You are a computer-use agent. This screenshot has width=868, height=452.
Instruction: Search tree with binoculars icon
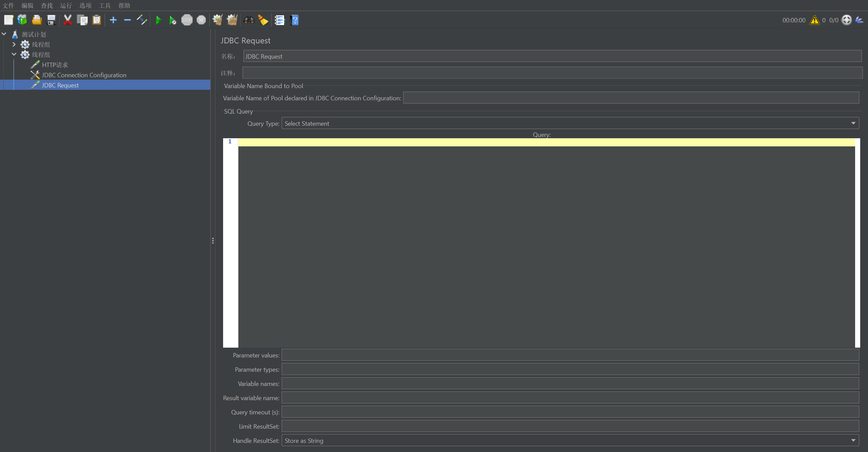249,20
